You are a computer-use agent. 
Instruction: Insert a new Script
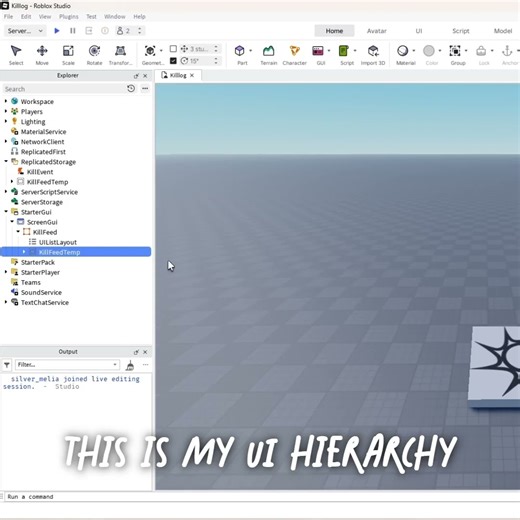(344, 55)
